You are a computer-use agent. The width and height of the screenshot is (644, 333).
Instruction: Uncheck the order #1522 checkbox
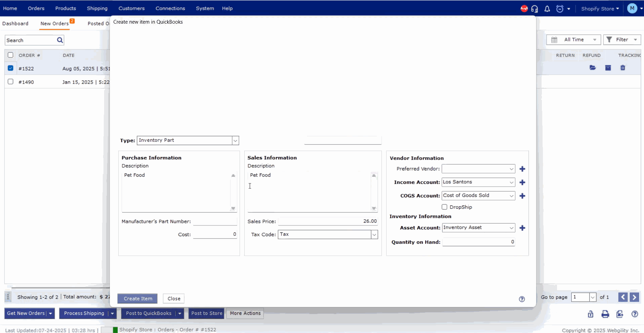click(x=10, y=68)
